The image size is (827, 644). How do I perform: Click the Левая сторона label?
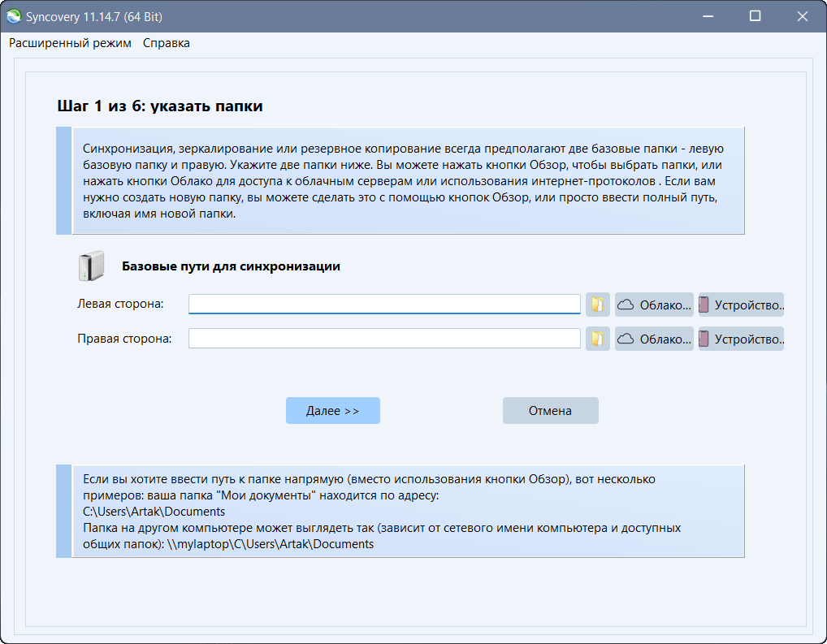point(120,304)
